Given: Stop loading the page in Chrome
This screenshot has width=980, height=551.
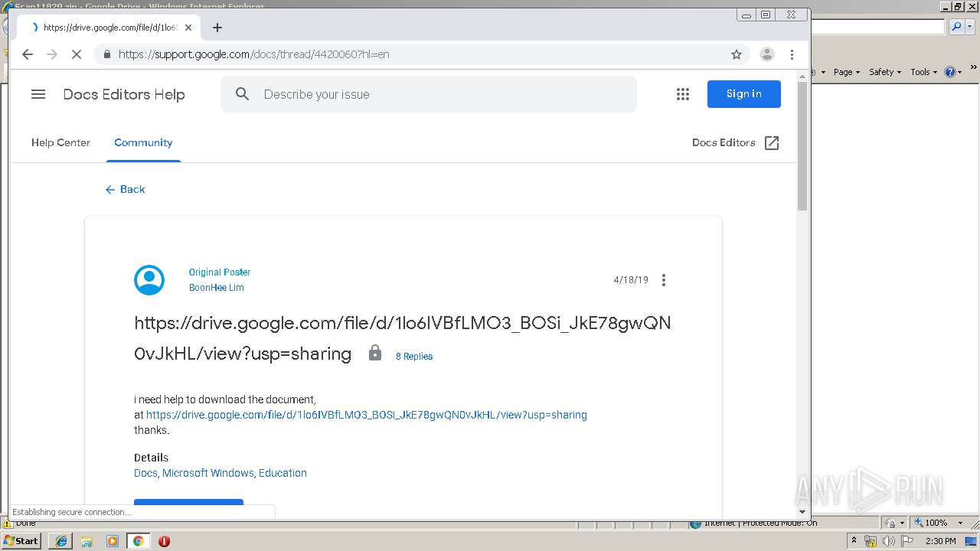Looking at the screenshot, I should click(77, 54).
